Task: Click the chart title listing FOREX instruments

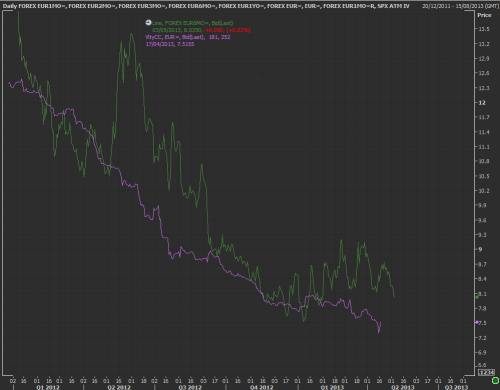Action: tap(206, 6)
